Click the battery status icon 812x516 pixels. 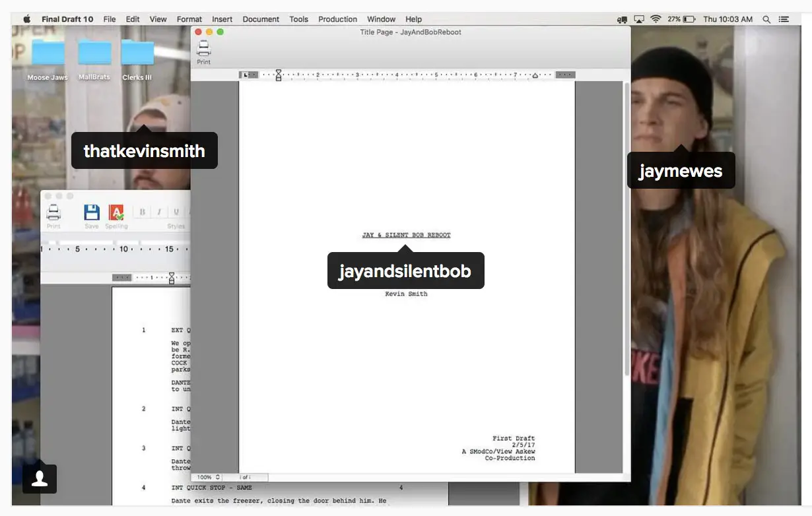pos(689,19)
